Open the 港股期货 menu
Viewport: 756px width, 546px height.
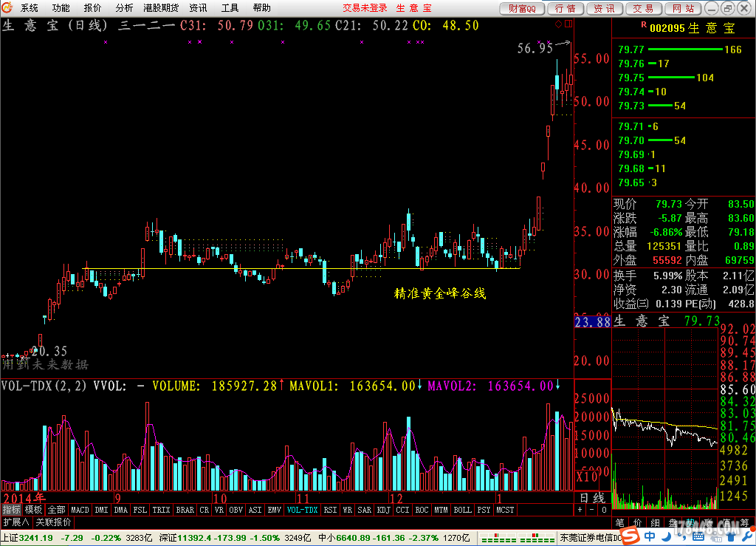[x=161, y=7]
